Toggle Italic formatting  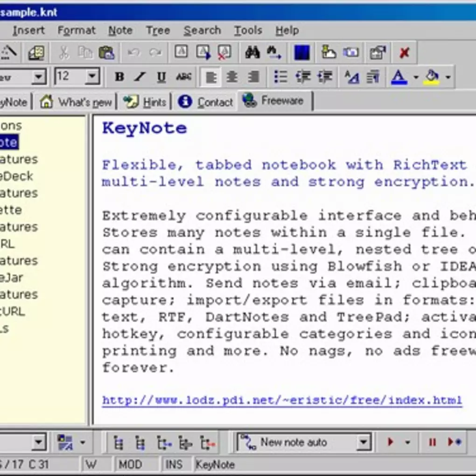coord(140,77)
